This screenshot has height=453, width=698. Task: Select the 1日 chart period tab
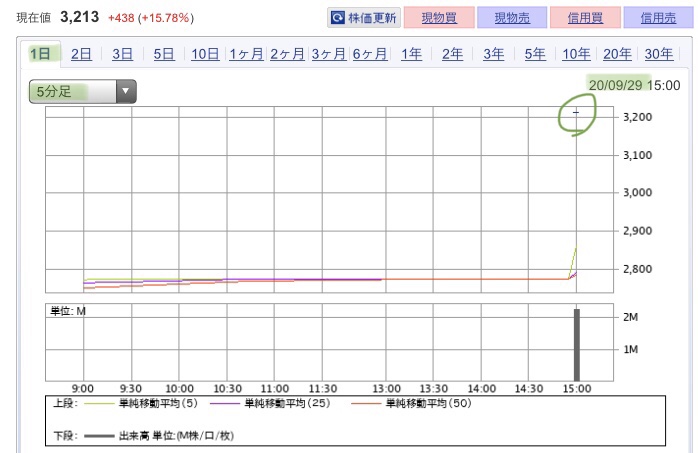tap(40, 54)
